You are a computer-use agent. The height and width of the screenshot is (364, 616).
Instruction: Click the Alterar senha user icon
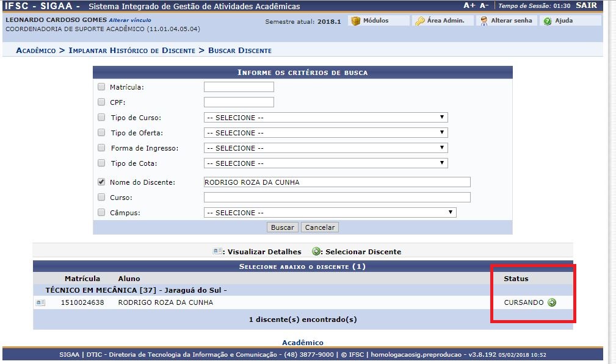click(x=484, y=21)
